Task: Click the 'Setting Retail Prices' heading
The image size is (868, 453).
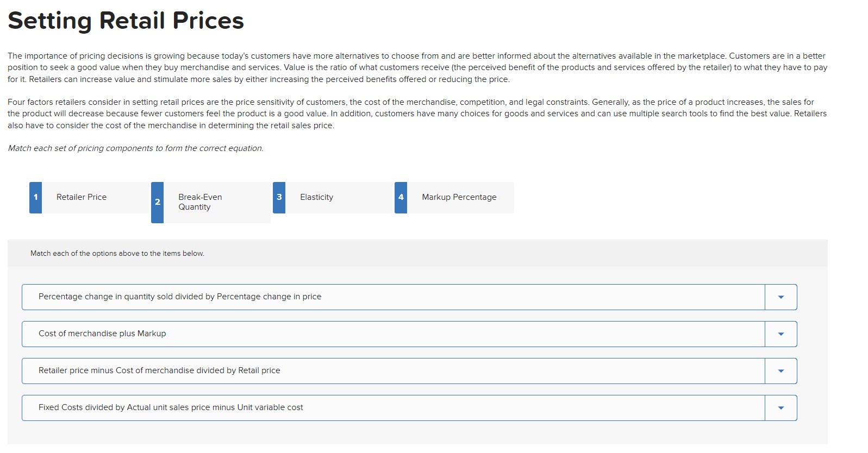Action: point(126,21)
